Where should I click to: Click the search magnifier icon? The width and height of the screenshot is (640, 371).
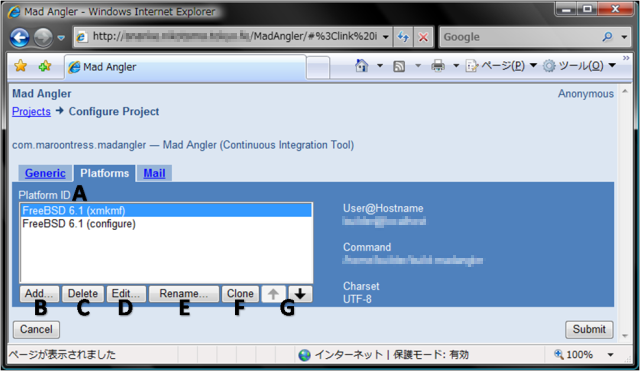[607, 37]
